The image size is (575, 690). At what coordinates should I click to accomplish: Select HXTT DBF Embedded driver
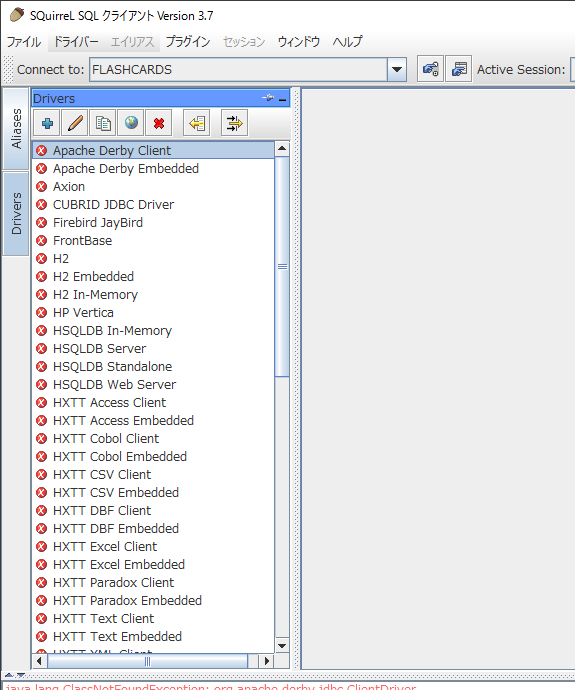[154, 529]
